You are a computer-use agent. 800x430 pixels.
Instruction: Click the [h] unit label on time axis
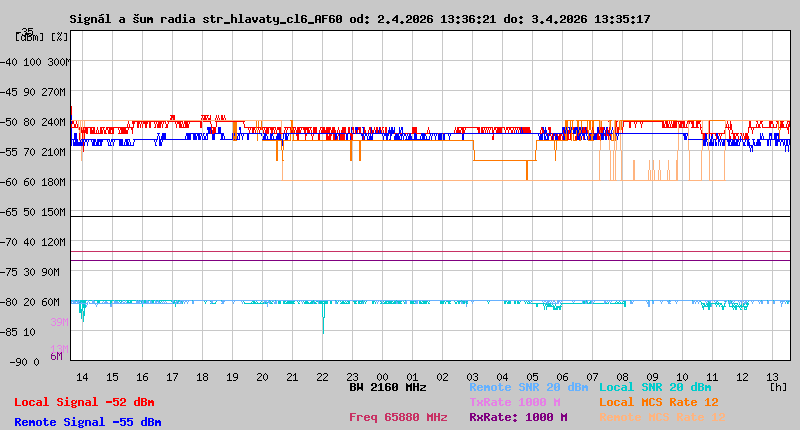[x=777, y=387]
